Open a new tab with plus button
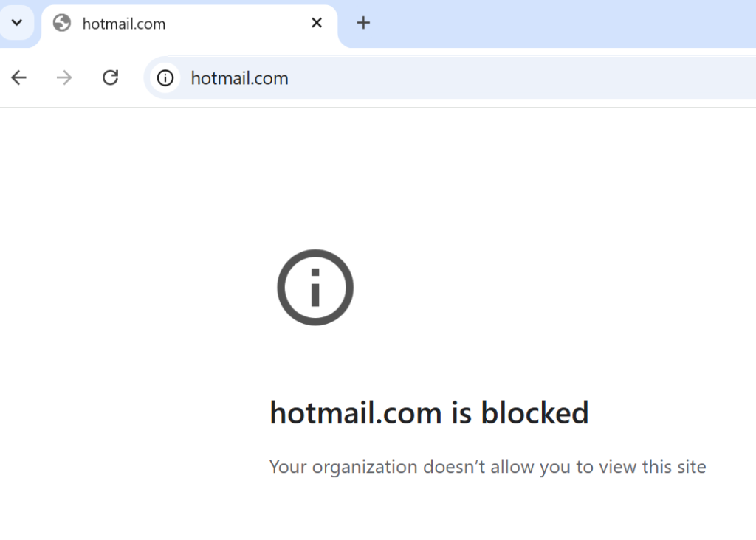Image resolution: width=756 pixels, height=540 pixels. pyautogui.click(x=363, y=23)
